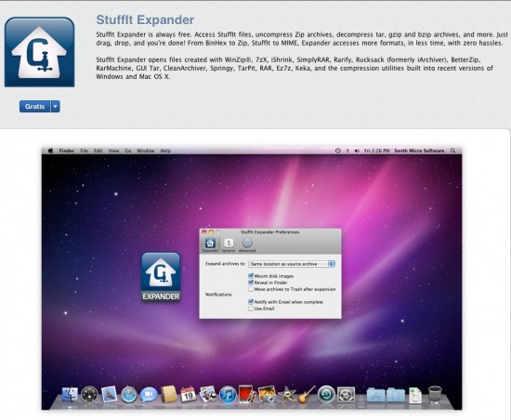Open Safari compass icon in the dock

(x=129, y=395)
